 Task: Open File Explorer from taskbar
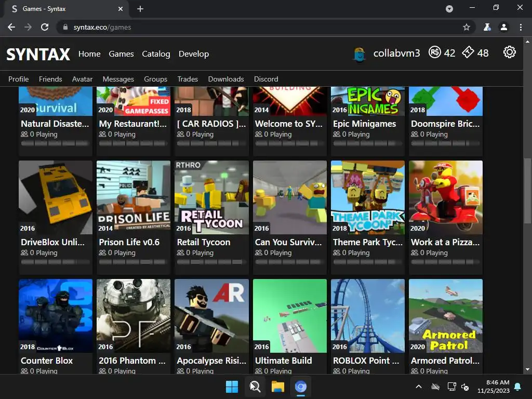pyautogui.click(x=277, y=387)
